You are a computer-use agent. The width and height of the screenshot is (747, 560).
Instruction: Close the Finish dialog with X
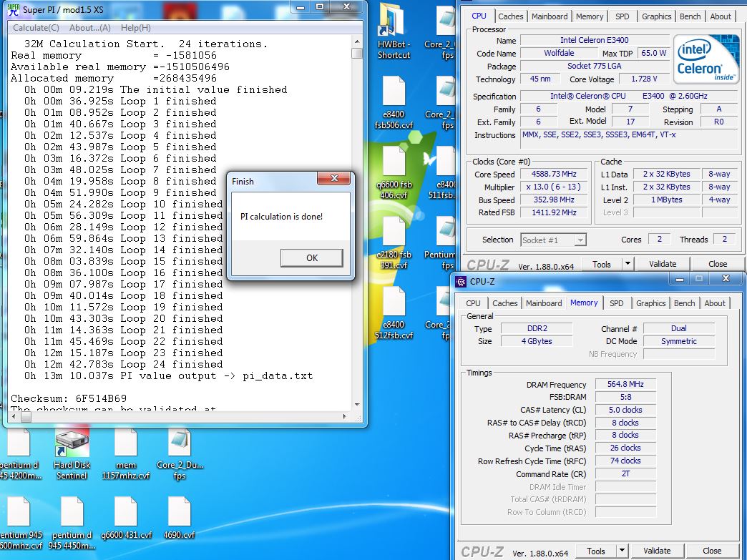(334, 178)
